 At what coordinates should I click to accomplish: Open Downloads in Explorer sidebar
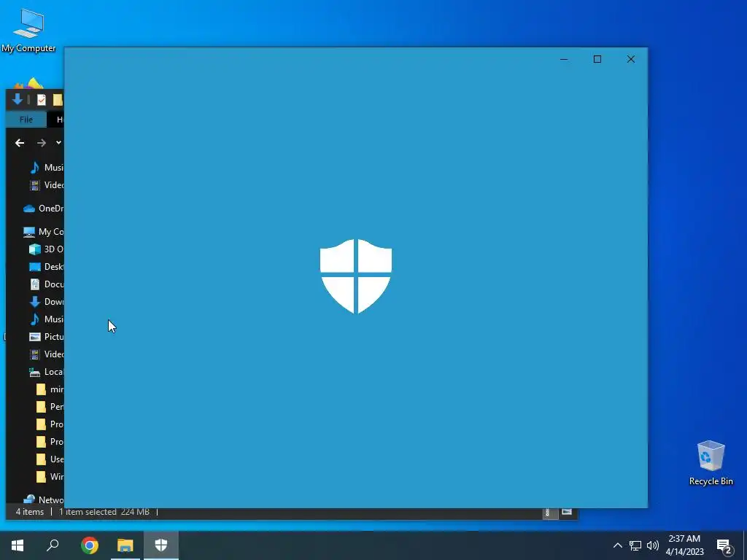pos(46,301)
